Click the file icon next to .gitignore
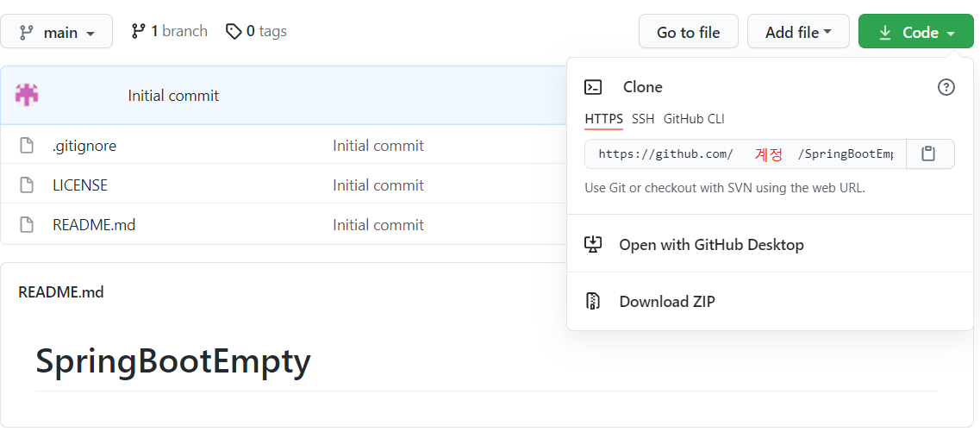This screenshot has height=432, width=980. point(26,146)
